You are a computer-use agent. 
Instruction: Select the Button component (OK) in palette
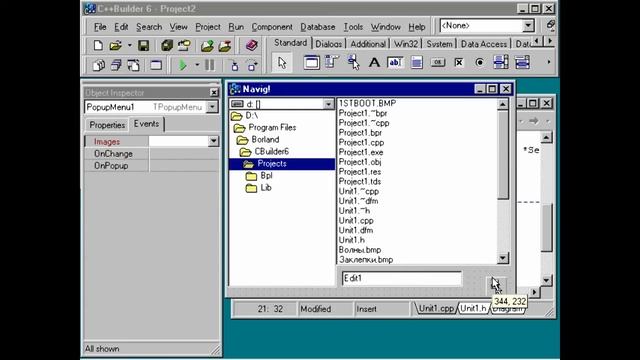point(438,62)
